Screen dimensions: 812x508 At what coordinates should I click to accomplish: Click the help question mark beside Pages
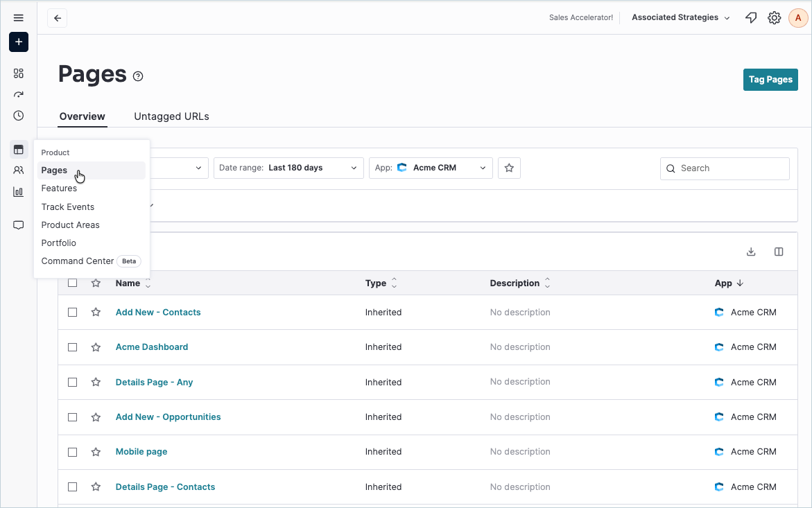(138, 76)
